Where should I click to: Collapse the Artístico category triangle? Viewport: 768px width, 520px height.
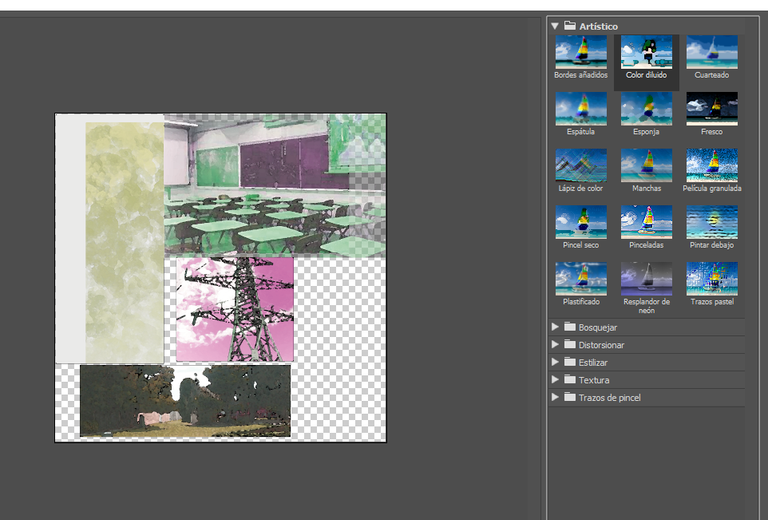click(555, 26)
